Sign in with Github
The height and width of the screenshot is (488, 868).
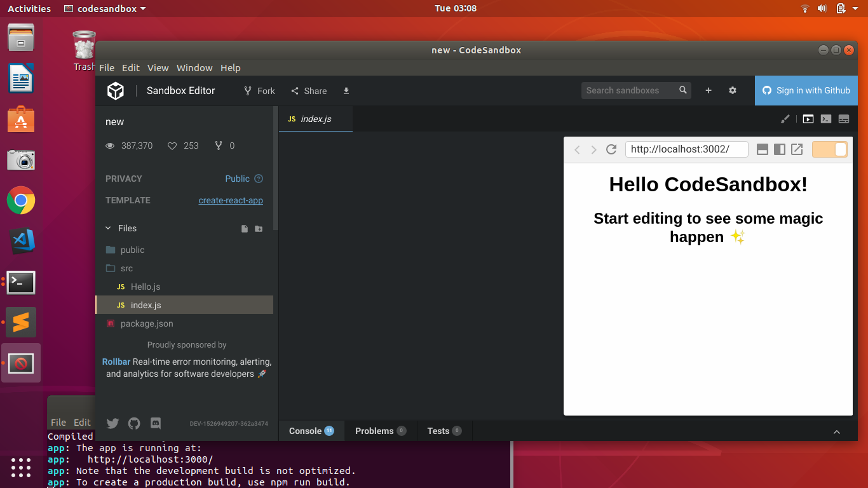pyautogui.click(x=806, y=91)
